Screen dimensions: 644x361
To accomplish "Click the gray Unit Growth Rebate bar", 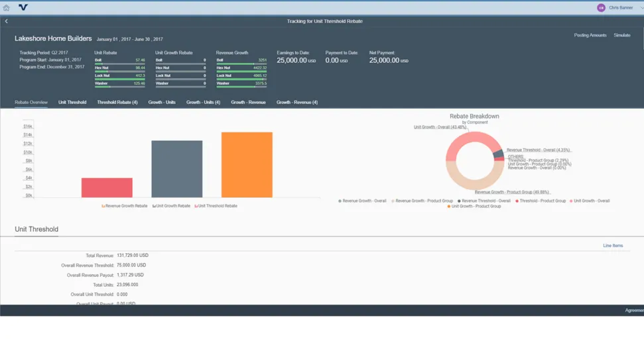I will pyautogui.click(x=176, y=169).
